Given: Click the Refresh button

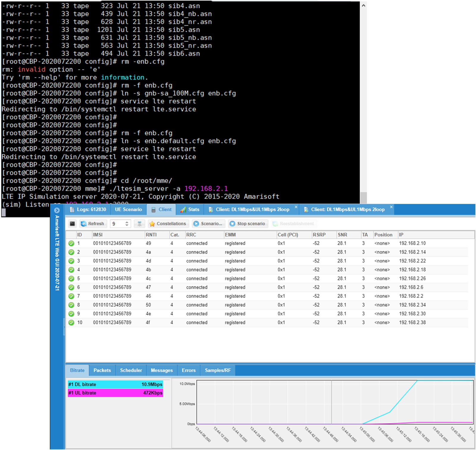Looking at the screenshot, I should coord(93,224).
